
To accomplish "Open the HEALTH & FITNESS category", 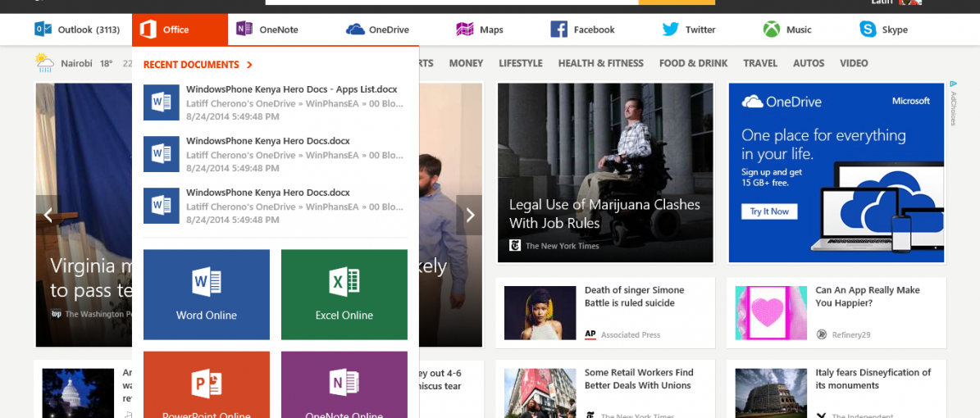I will [x=600, y=63].
